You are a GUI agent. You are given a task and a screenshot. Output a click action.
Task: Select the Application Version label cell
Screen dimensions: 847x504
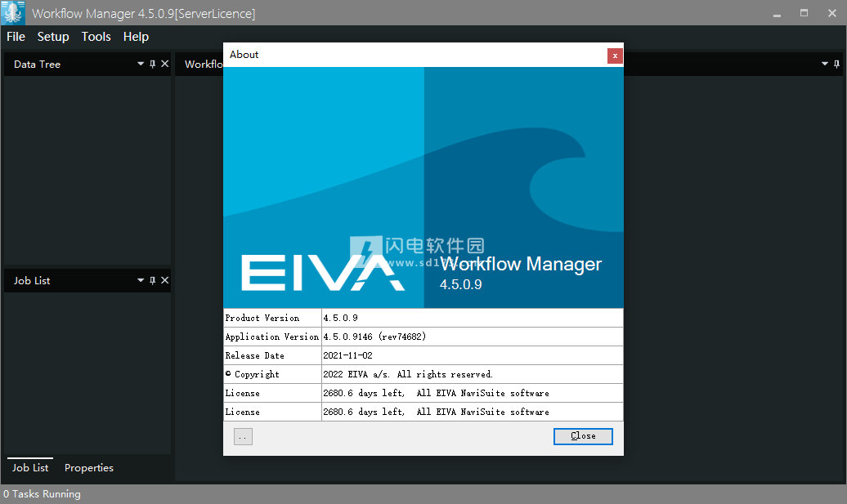pyautogui.click(x=272, y=337)
